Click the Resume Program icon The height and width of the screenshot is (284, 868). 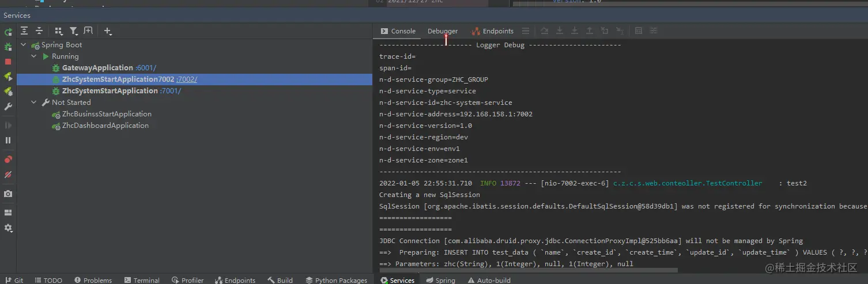(8, 125)
